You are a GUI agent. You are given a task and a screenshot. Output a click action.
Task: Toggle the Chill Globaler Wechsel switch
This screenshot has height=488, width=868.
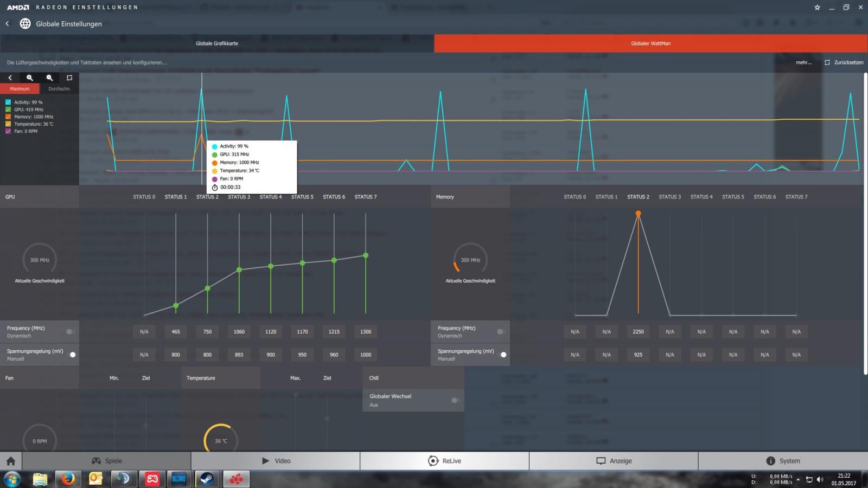click(455, 400)
